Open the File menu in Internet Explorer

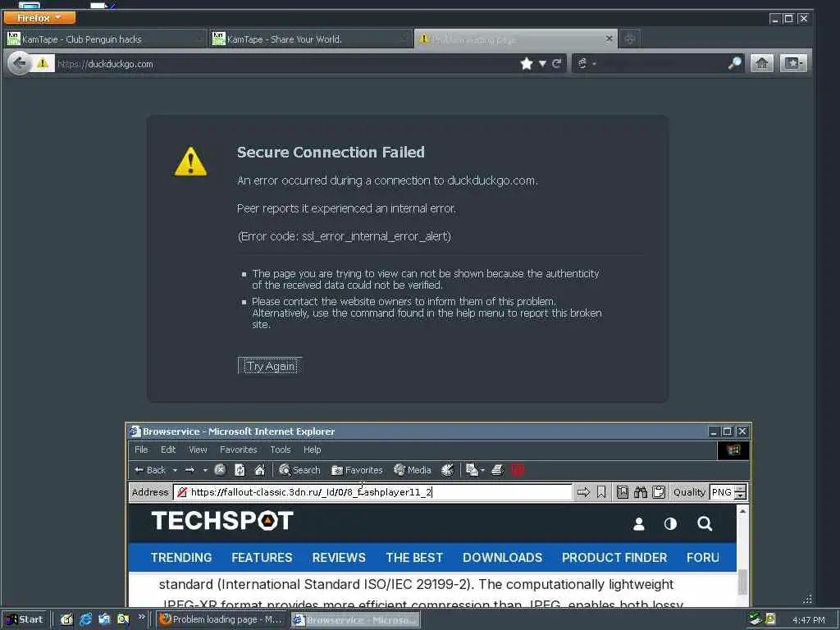coord(141,450)
